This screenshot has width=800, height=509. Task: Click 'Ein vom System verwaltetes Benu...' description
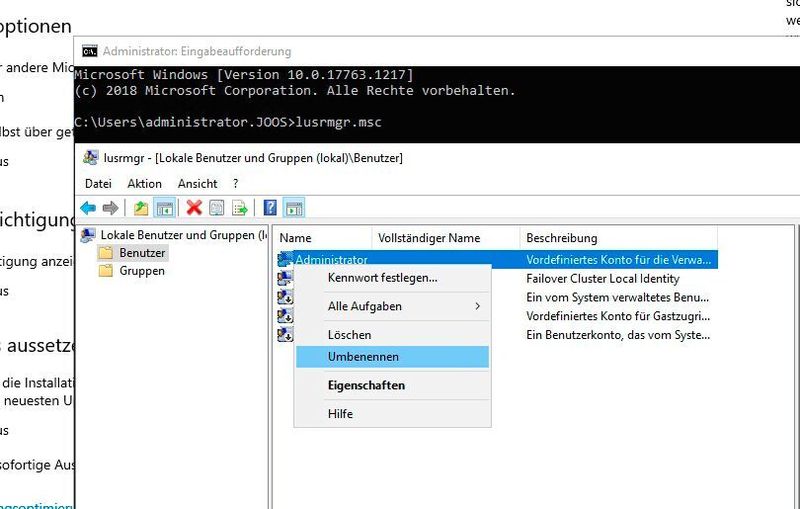(x=617, y=297)
